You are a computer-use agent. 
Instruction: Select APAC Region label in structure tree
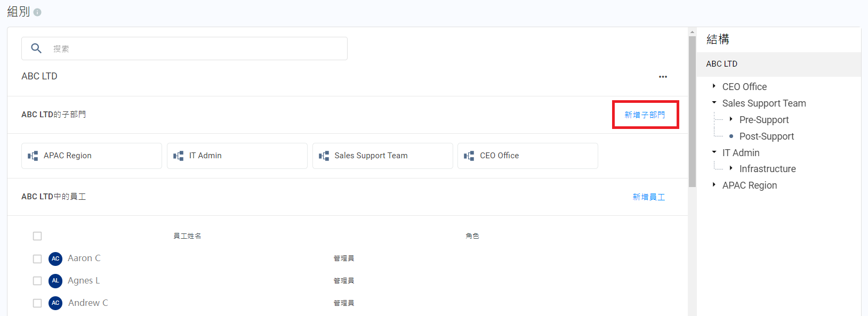[750, 185]
